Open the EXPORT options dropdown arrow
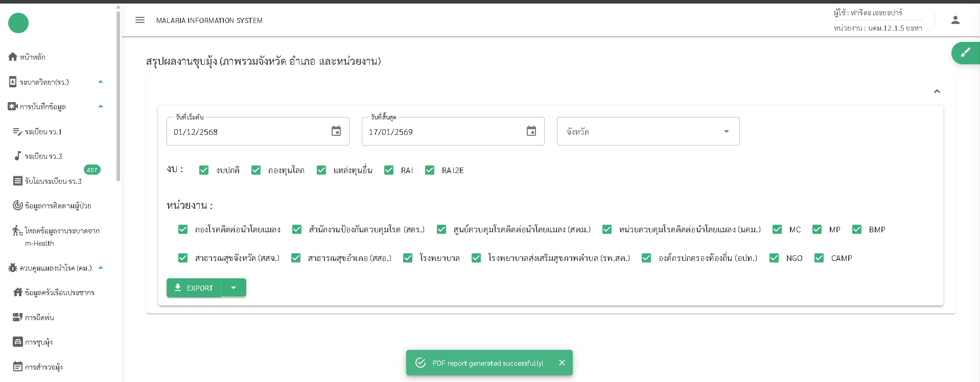The image size is (980, 382). 234,288
